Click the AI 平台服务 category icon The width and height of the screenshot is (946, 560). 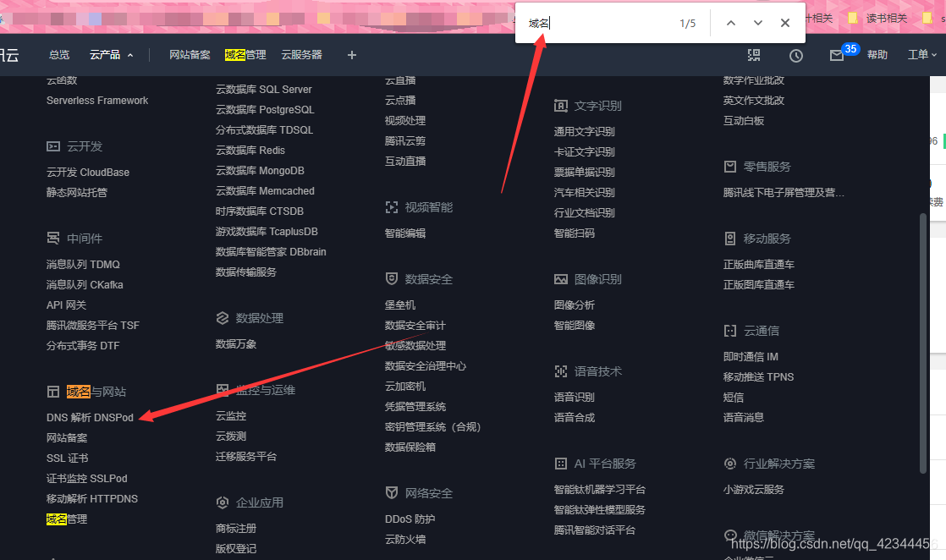click(561, 464)
